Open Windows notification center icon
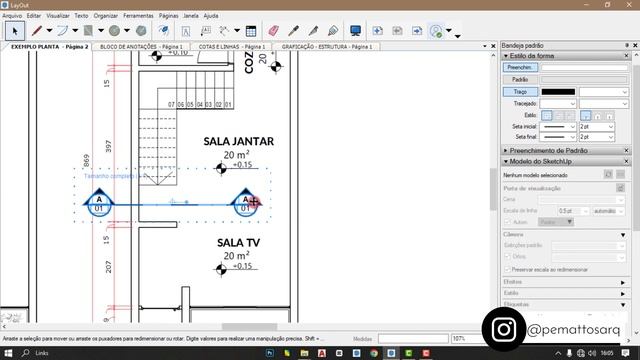The height and width of the screenshot is (360, 640). (625, 353)
